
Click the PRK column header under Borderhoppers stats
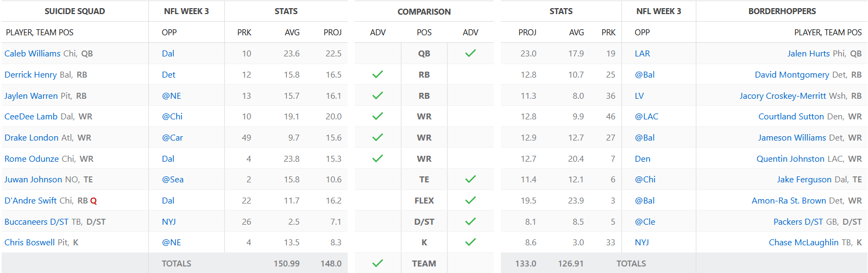pyautogui.click(x=608, y=32)
